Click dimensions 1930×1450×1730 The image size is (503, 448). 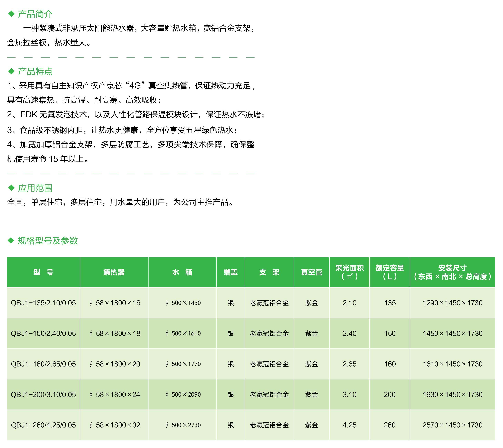click(453, 394)
